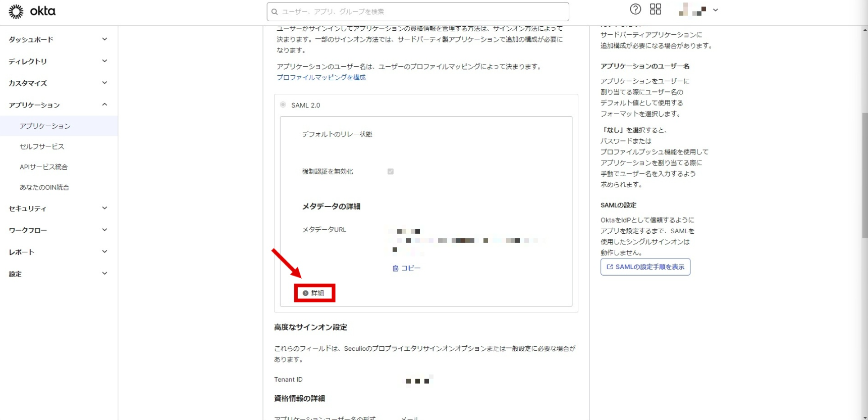
Task: Open the プロファイルマッピングを構成 link
Action: click(321, 77)
